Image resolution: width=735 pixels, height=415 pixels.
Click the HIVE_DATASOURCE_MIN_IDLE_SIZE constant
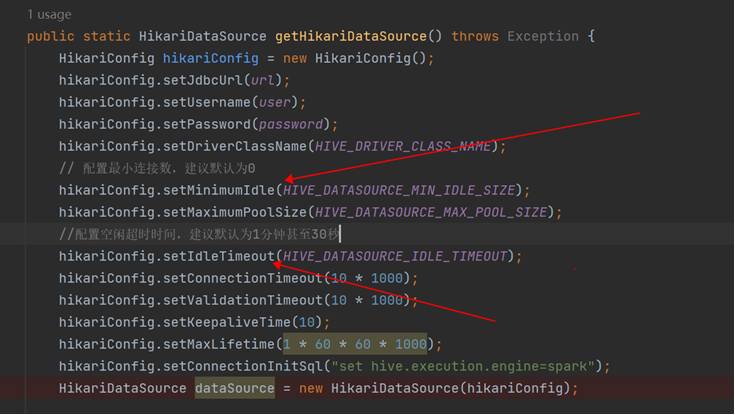click(399, 190)
